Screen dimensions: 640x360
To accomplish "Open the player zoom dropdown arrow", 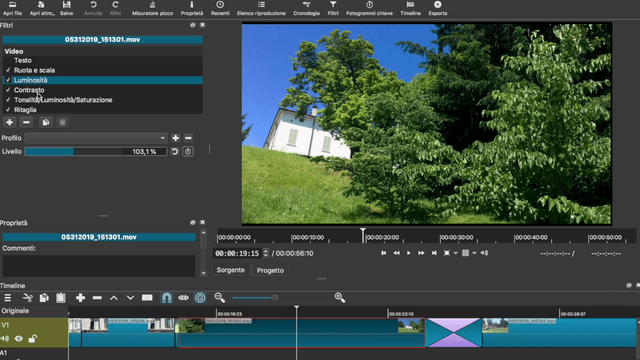I will (x=456, y=253).
